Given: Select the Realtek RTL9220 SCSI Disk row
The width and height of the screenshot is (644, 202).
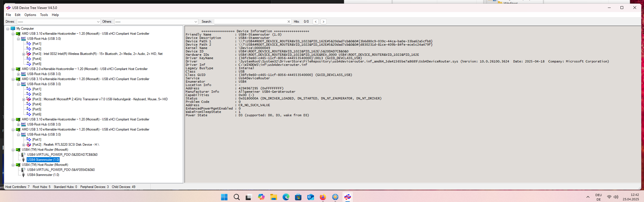Looking at the screenshot, I should [66, 145].
